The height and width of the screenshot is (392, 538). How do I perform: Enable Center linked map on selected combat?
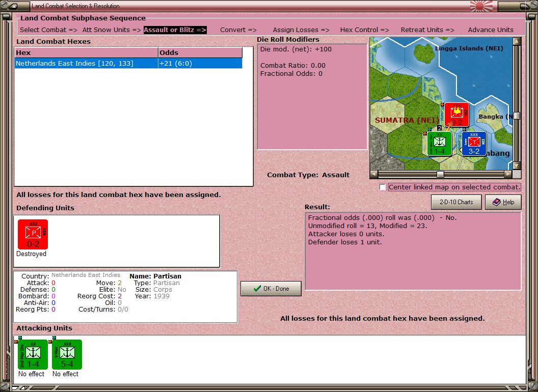coord(383,187)
